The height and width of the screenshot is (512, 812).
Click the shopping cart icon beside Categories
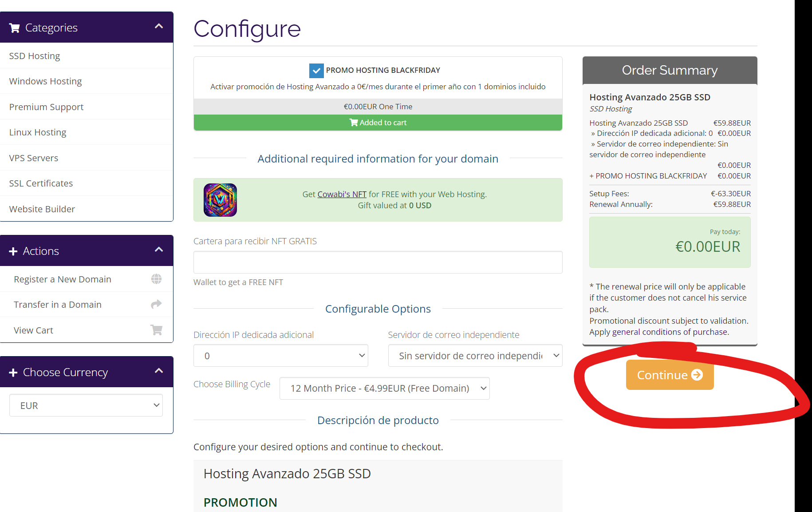[14, 28]
